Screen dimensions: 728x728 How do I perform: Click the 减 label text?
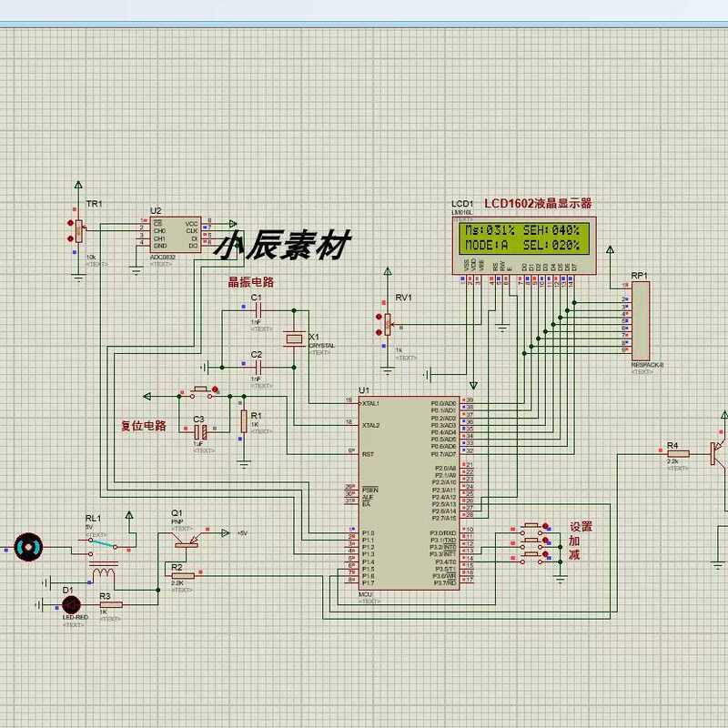tap(574, 554)
